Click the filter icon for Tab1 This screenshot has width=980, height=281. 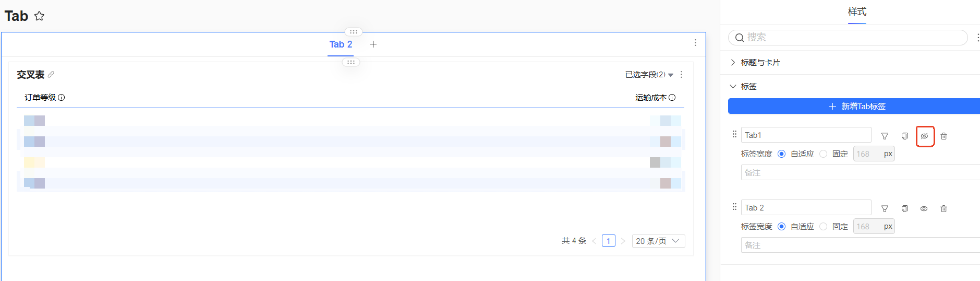click(885, 136)
